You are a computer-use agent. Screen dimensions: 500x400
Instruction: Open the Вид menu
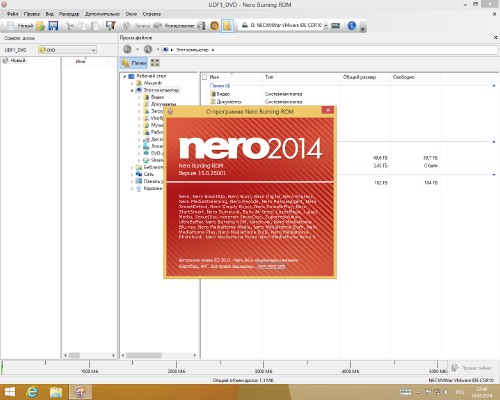[49, 14]
